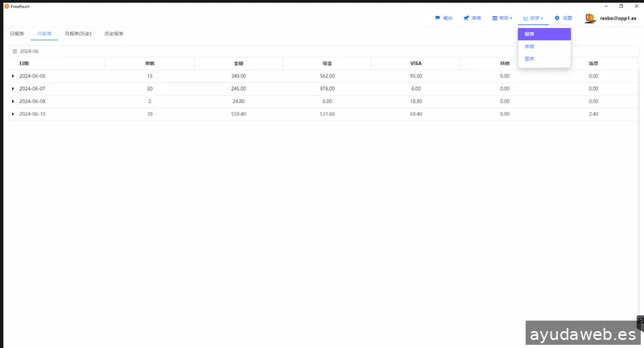Open the 设置 gear icon
Image resolution: width=644 pixels, height=348 pixels.
(x=557, y=18)
